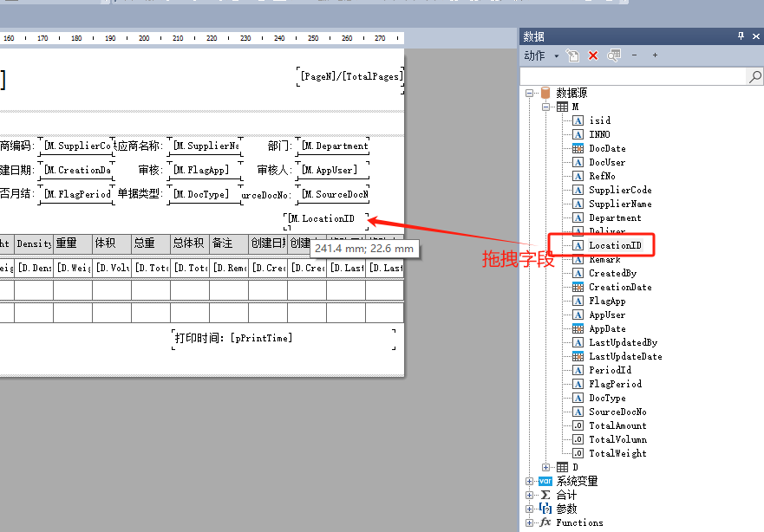Select the AppDate field

[607, 328]
